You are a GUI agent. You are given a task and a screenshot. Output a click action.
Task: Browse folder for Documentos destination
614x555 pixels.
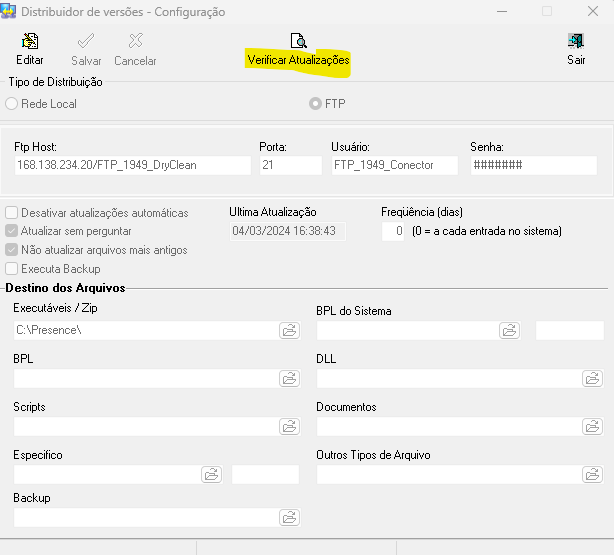point(592,426)
